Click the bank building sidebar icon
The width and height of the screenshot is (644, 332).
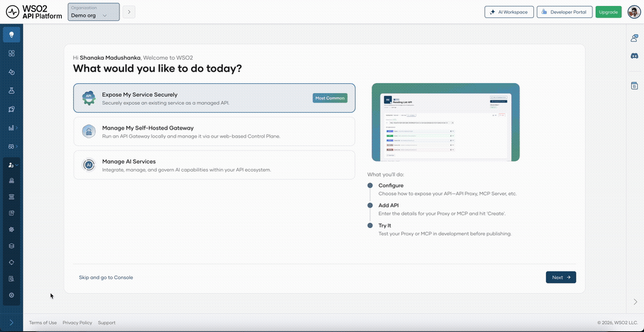coord(11,197)
